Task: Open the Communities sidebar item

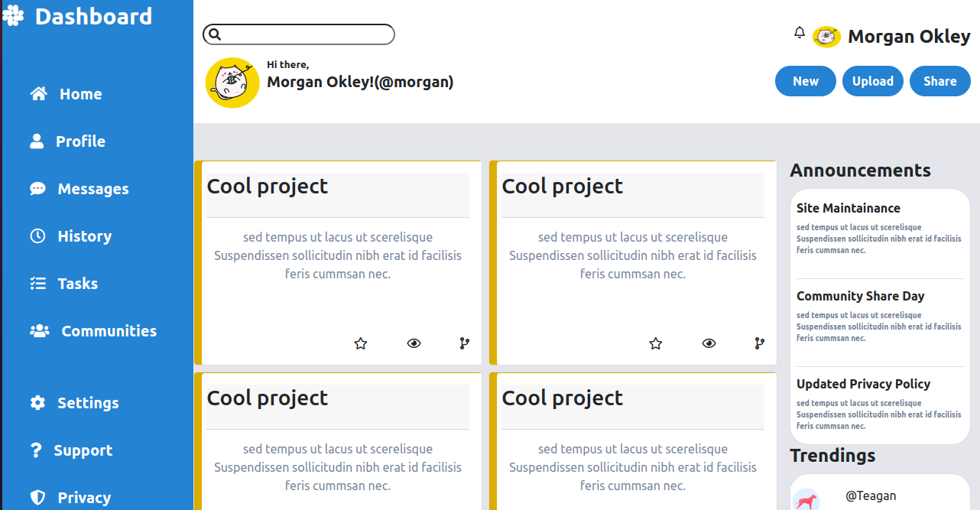Action: [x=108, y=331]
